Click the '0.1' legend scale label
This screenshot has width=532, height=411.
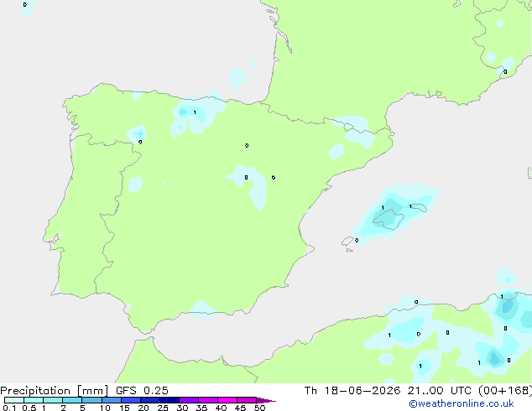pos(9,408)
